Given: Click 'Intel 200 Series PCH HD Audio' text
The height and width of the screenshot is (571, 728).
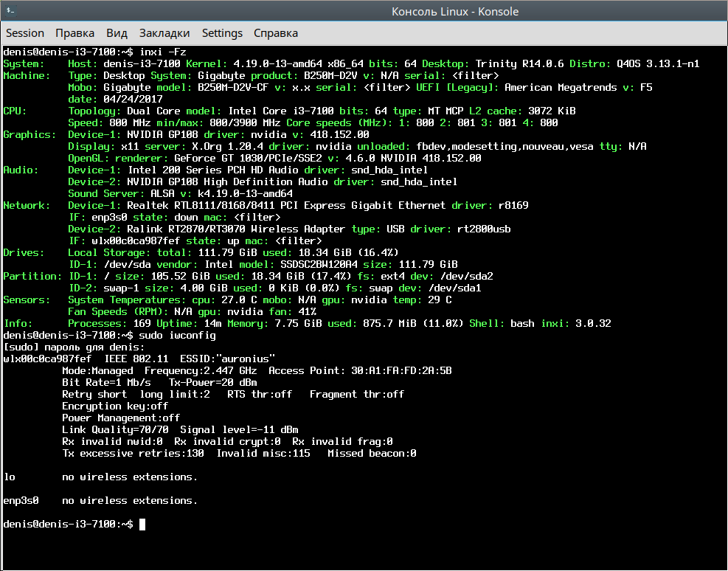Looking at the screenshot, I should pyautogui.click(x=212, y=170).
